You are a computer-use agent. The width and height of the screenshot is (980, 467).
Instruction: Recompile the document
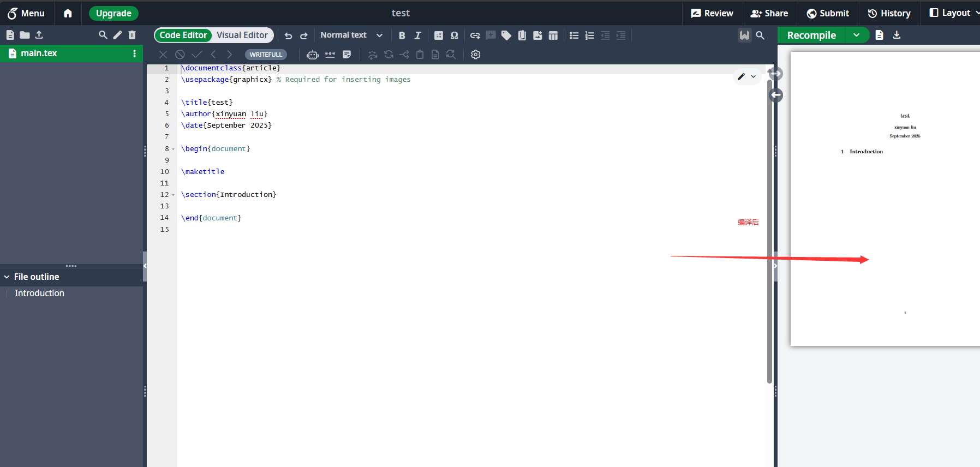pos(811,35)
